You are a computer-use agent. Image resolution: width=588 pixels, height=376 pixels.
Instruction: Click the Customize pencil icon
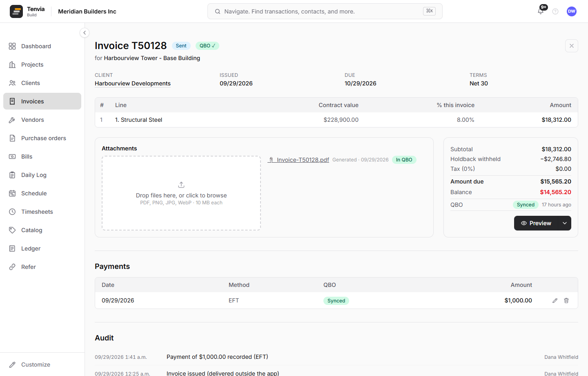[x=12, y=365]
